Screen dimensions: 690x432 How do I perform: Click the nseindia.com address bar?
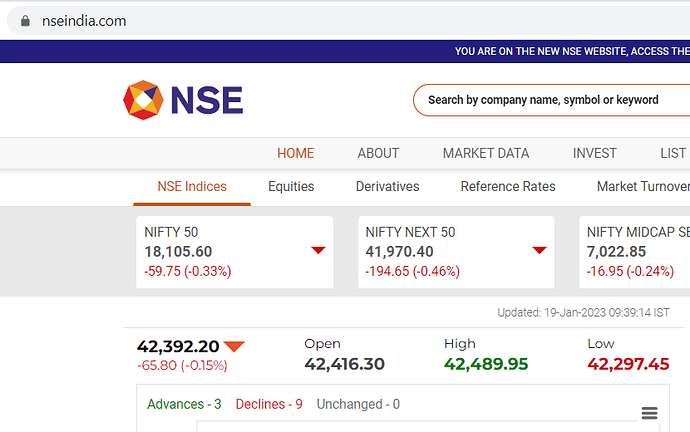click(x=349, y=21)
